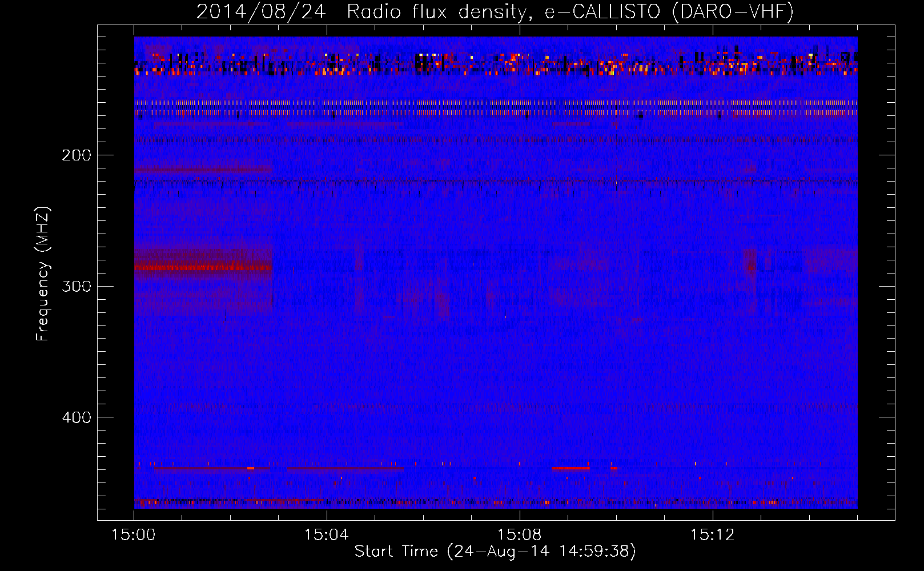Click the date "2014/08/24" in the title
924x571 pixels.
[261, 11]
